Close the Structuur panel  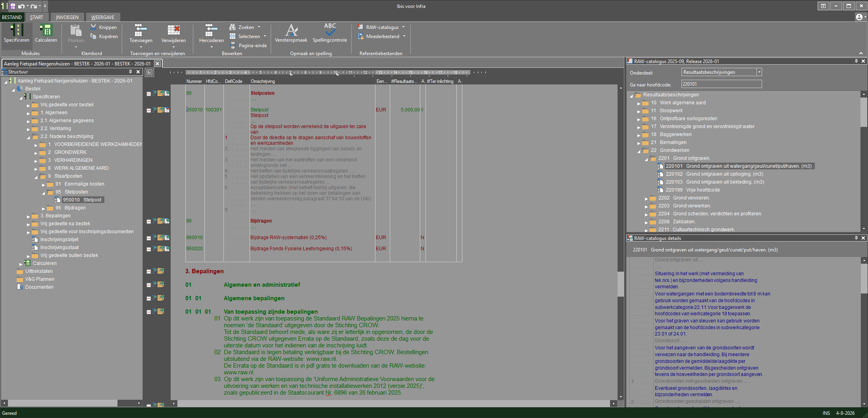(x=138, y=72)
